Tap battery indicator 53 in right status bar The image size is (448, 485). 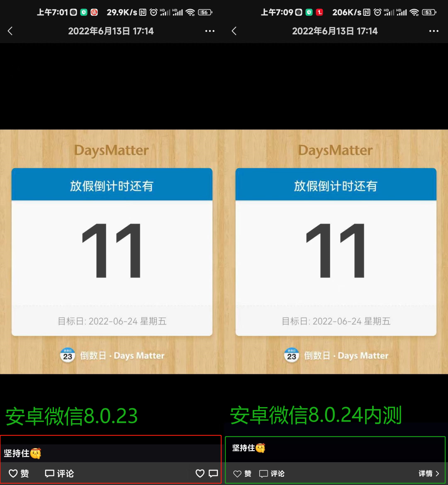tap(429, 12)
